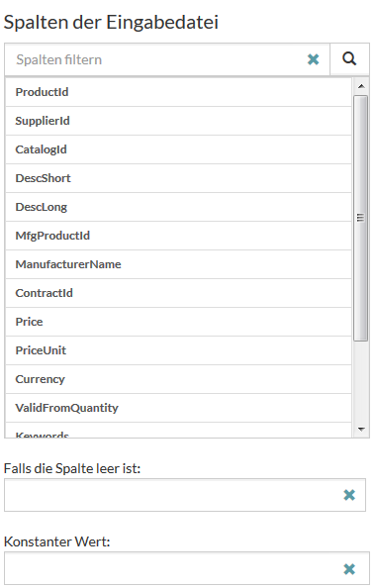Image resolution: width=376 pixels, height=588 pixels.
Task: Clear the Konstanter Wert field
Action: (349, 569)
